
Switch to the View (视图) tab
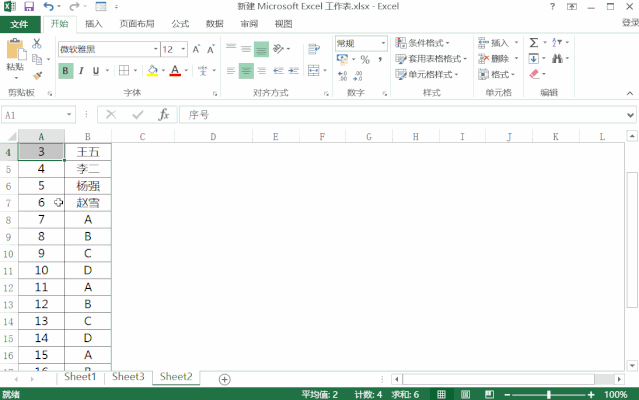tap(284, 24)
